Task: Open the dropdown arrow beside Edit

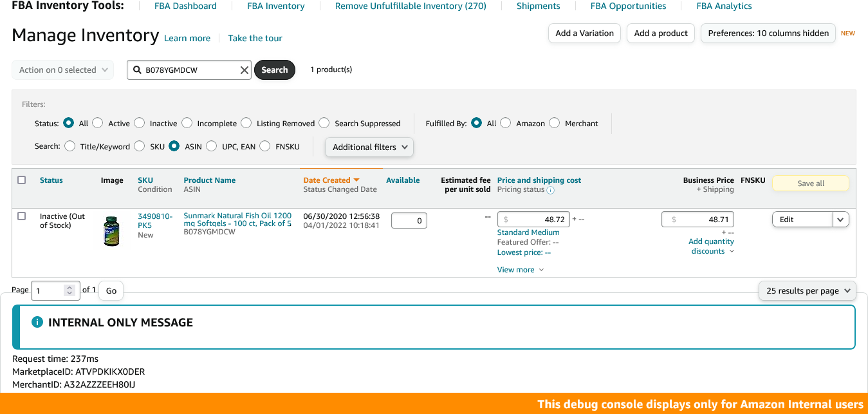Action: tap(841, 220)
